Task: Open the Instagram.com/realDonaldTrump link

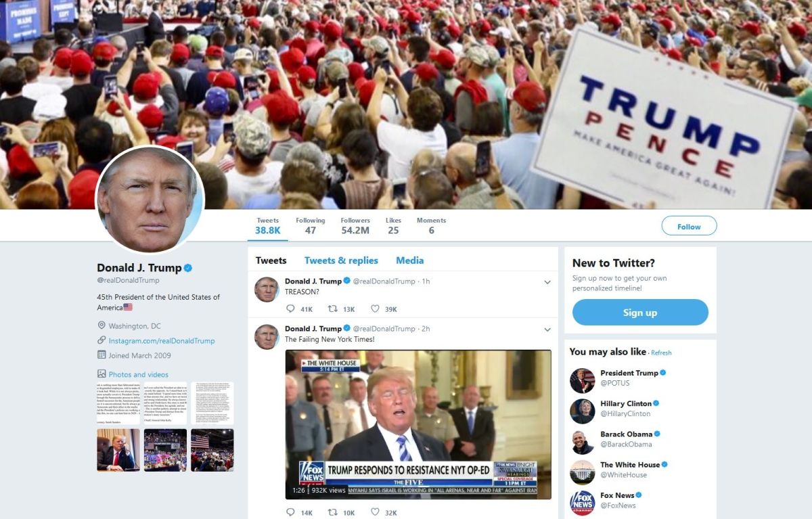Action: click(162, 341)
